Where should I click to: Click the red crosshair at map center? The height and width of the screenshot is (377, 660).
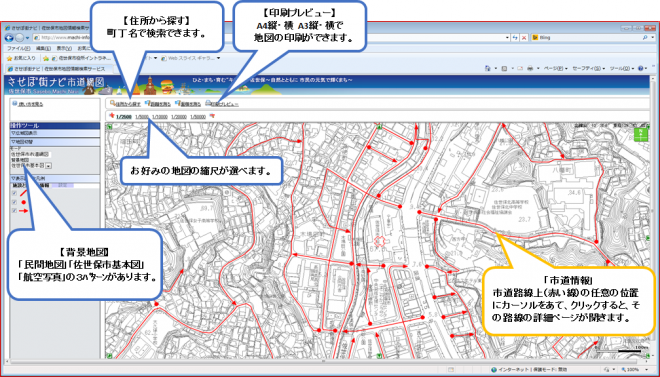tap(380, 241)
